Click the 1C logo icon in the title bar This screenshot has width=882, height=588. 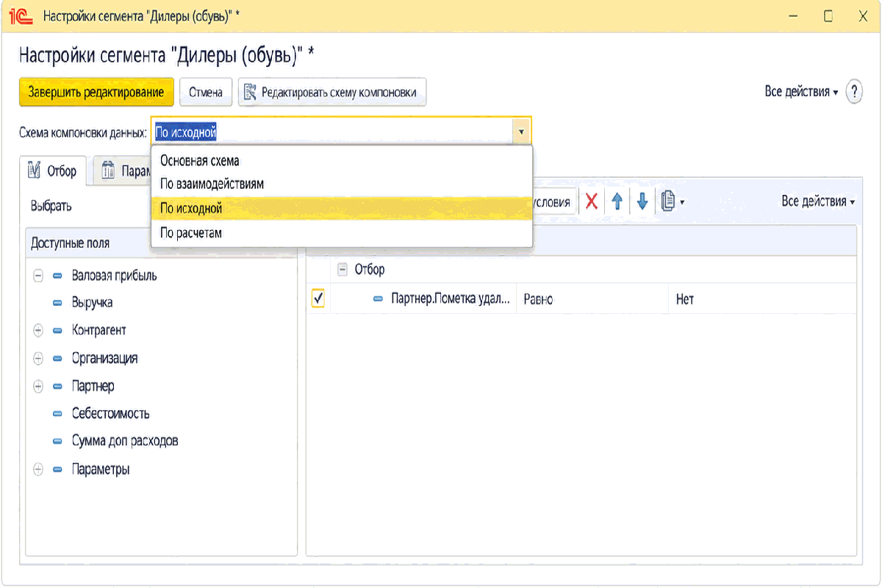point(23,15)
